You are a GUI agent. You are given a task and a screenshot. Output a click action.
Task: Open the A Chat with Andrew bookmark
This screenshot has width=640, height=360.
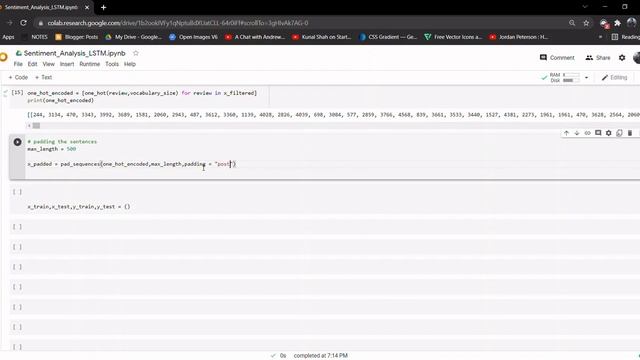pyautogui.click(x=255, y=37)
